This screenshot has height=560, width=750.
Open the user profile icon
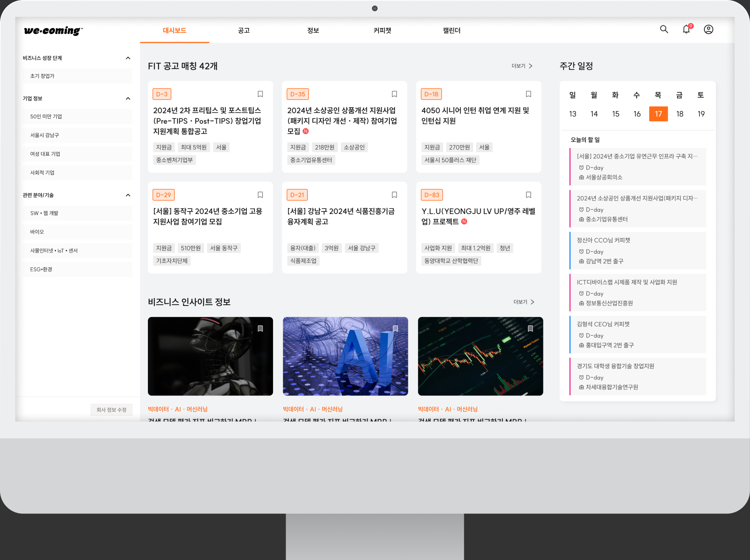point(708,29)
